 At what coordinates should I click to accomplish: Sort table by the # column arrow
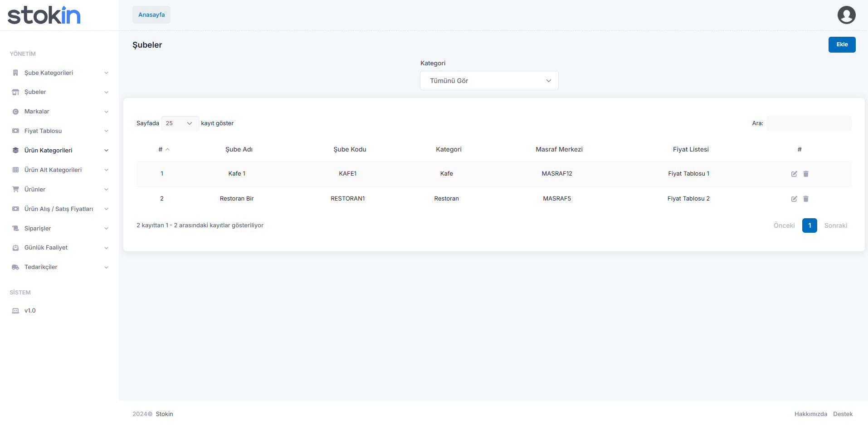click(167, 149)
